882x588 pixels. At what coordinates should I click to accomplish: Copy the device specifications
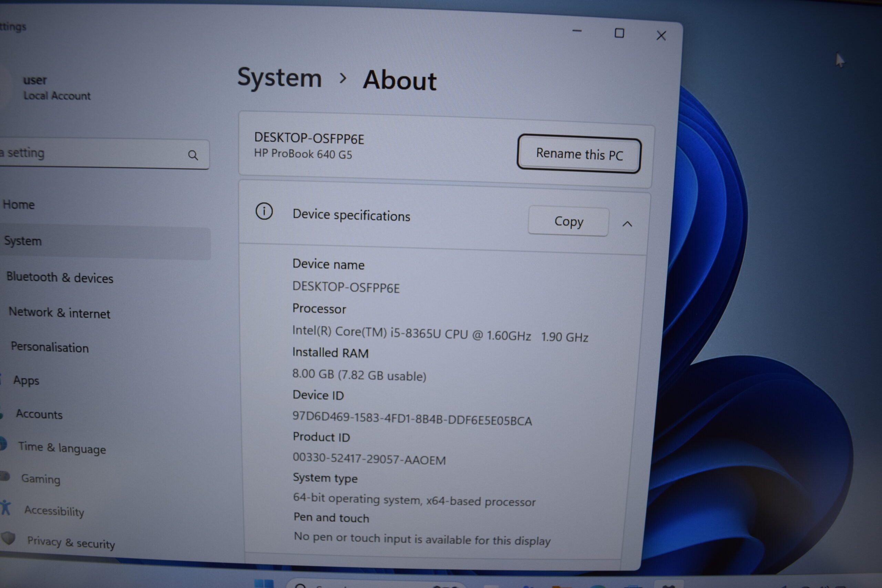(x=568, y=221)
